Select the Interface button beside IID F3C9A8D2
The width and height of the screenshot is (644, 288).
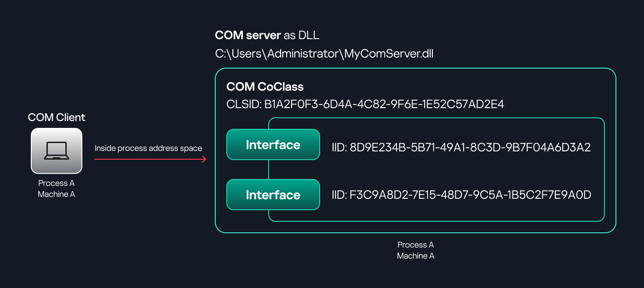(x=273, y=195)
